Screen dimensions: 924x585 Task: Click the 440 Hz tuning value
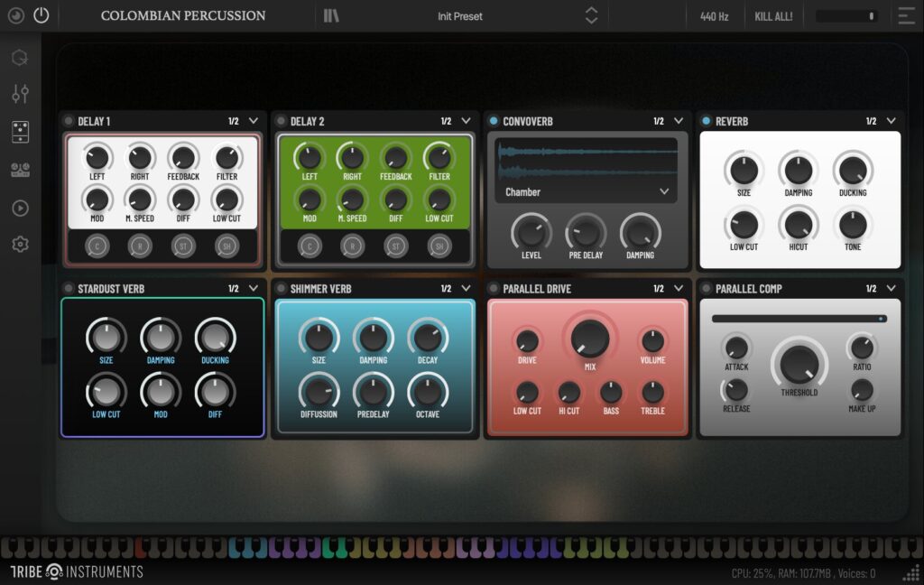pos(715,16)
